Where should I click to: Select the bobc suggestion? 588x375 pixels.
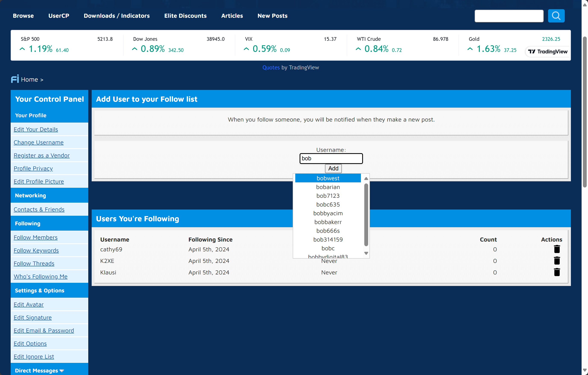[x=328, y=248]
